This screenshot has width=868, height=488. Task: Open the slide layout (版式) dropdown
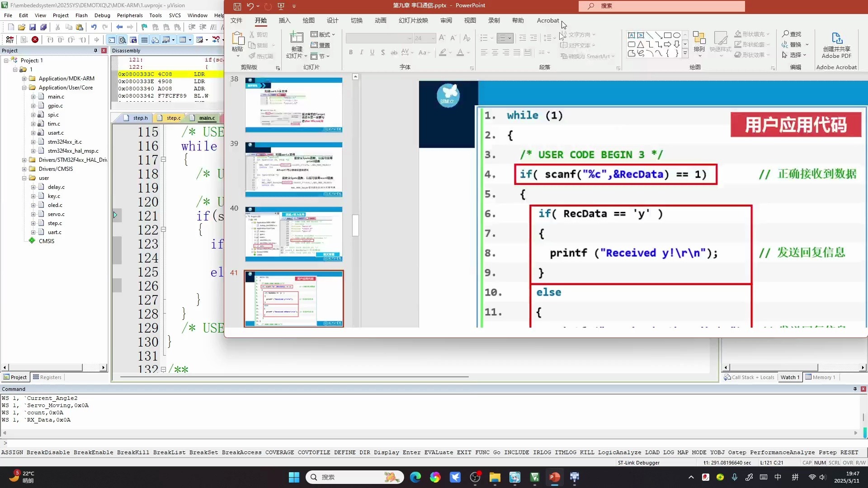click(x=323, y=34)
